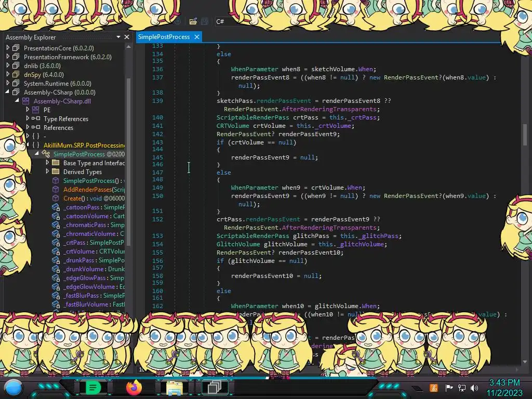Click the References node icon
The image size is (532, 399).
click(x=36, y=127)
